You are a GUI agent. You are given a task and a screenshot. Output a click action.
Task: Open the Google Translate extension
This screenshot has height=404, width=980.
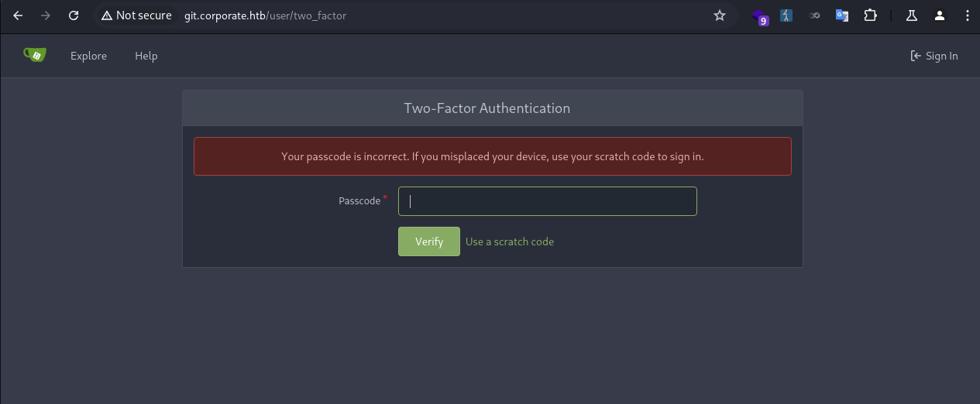pyautogui.click(x=842, y=15)
